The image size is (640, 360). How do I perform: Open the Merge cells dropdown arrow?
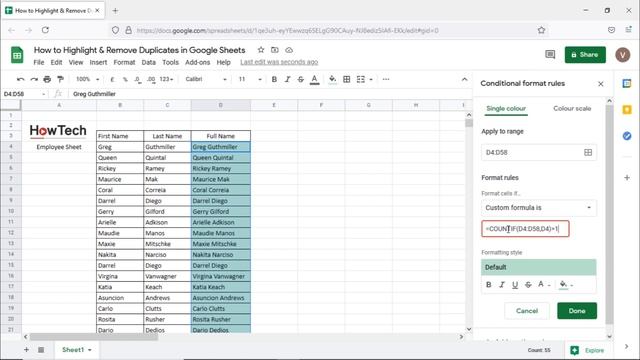pos(371,79)
